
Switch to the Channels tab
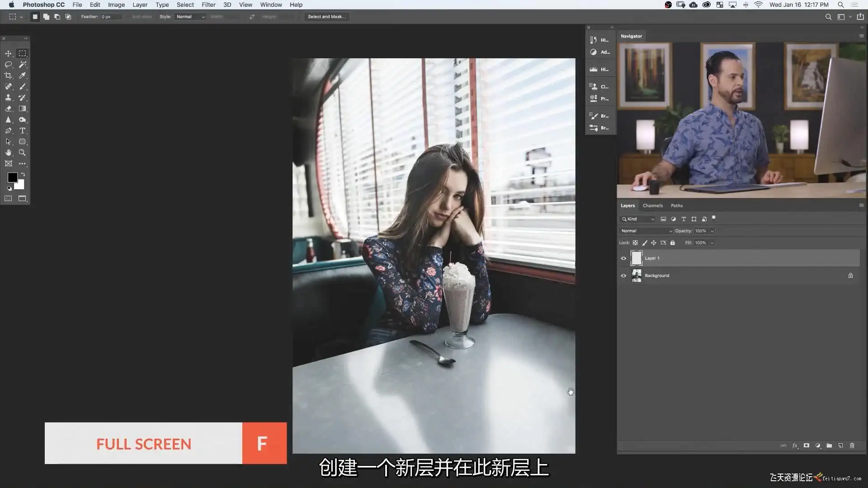(x=652, y=206)
